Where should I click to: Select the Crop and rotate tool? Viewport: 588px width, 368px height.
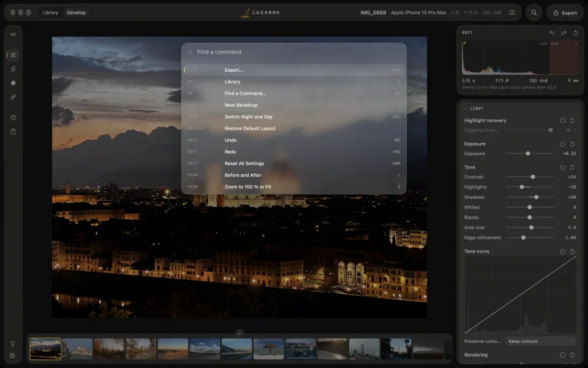point(13,69)
